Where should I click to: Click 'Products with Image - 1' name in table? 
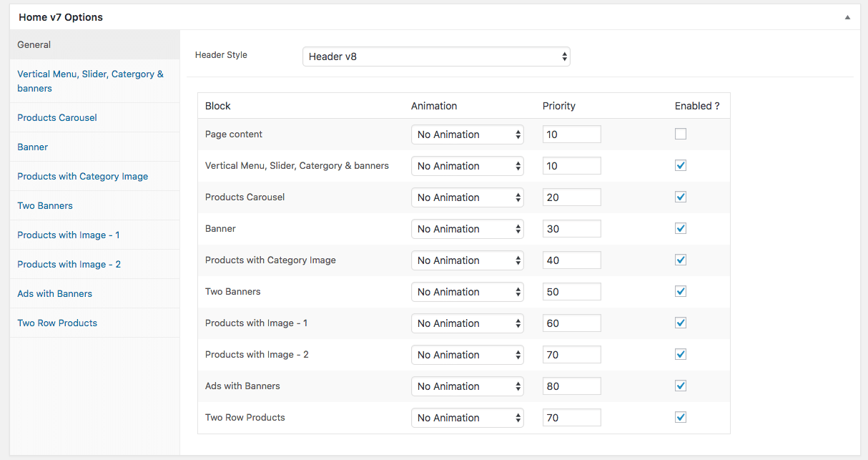(x=256, y=323)
